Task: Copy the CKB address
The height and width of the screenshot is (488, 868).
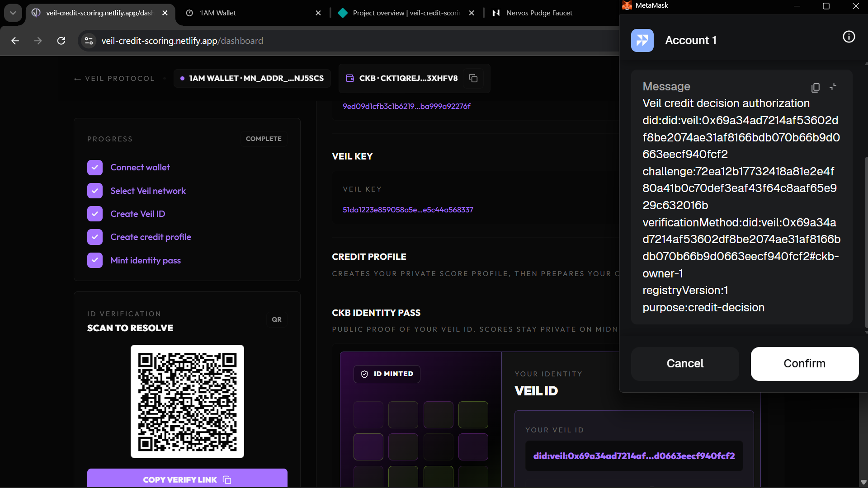Action: click(x=473, y=78)
